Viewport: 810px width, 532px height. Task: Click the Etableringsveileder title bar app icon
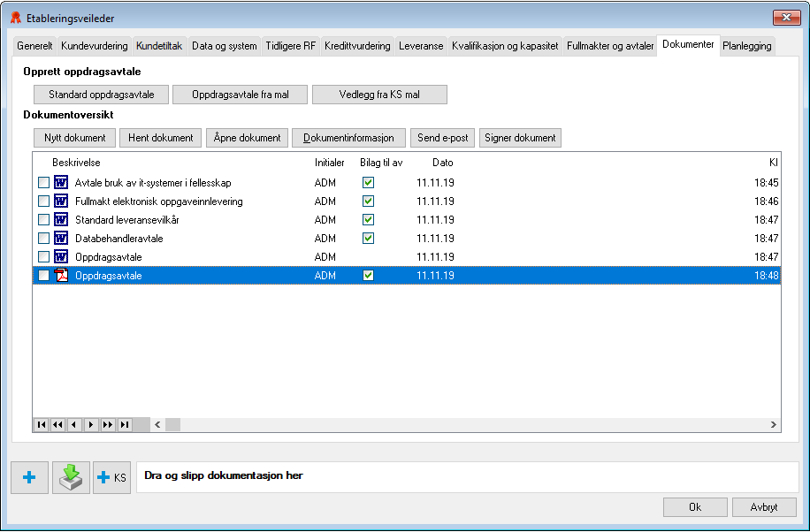click(16, 18)
